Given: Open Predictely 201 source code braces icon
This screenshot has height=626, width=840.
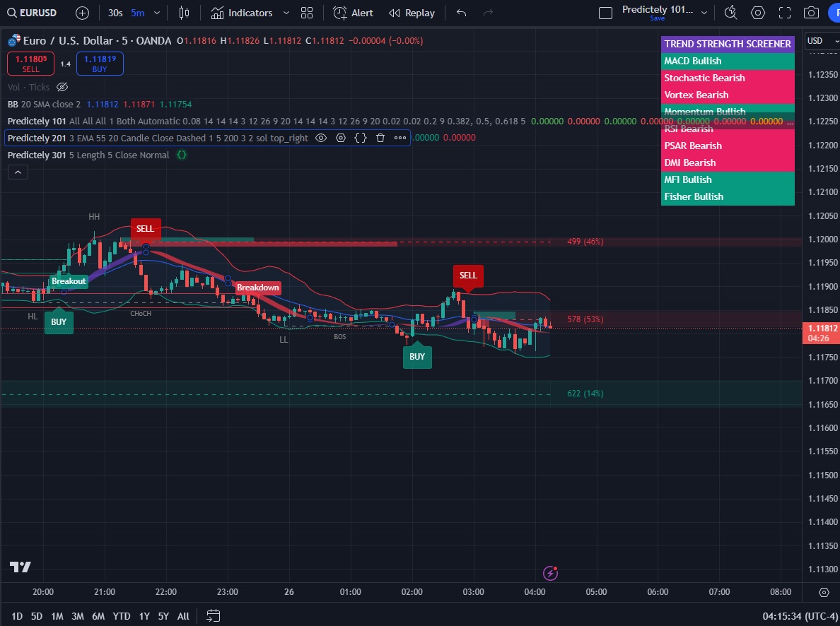Looking at the screenshot, I should [361, 138].
